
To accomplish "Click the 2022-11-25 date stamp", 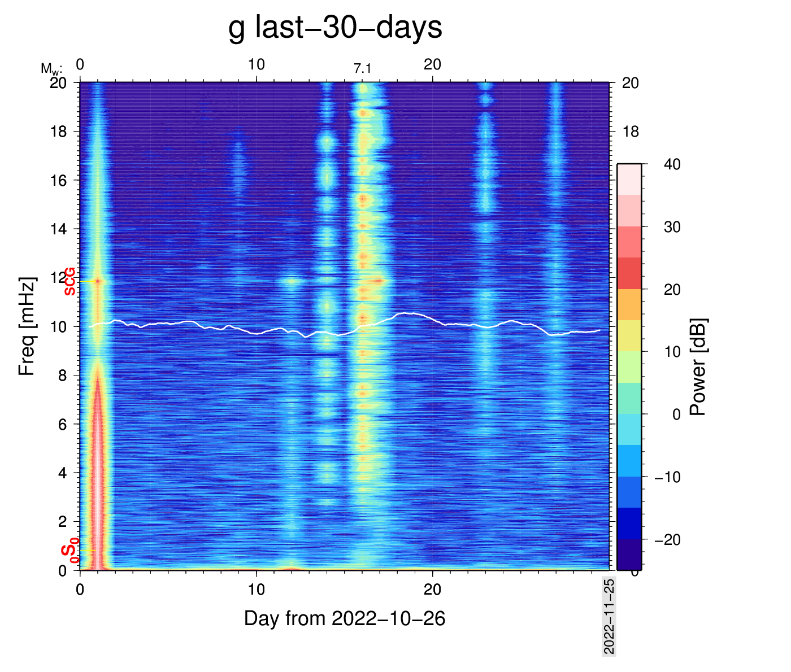I will click(609, 616).
